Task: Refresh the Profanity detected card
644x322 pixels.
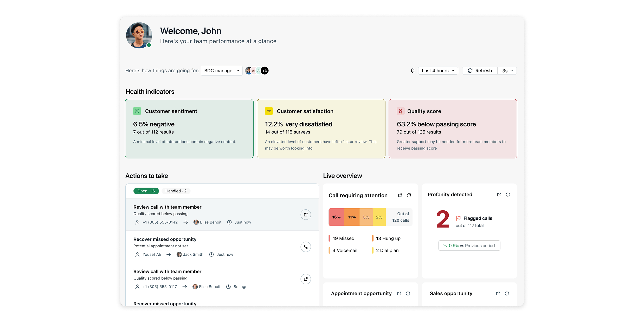Action: coord(508,195)
